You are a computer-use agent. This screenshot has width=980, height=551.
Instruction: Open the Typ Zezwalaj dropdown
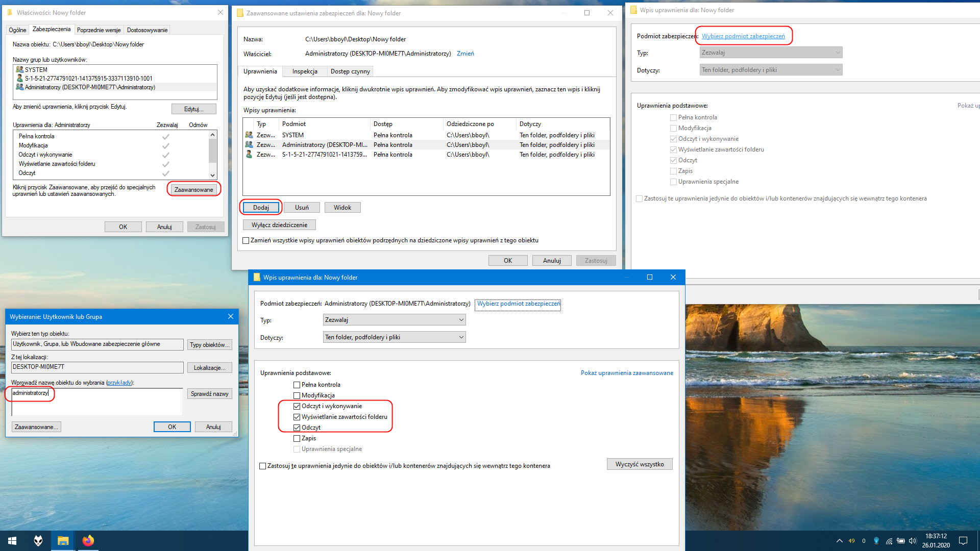[395, 320]
